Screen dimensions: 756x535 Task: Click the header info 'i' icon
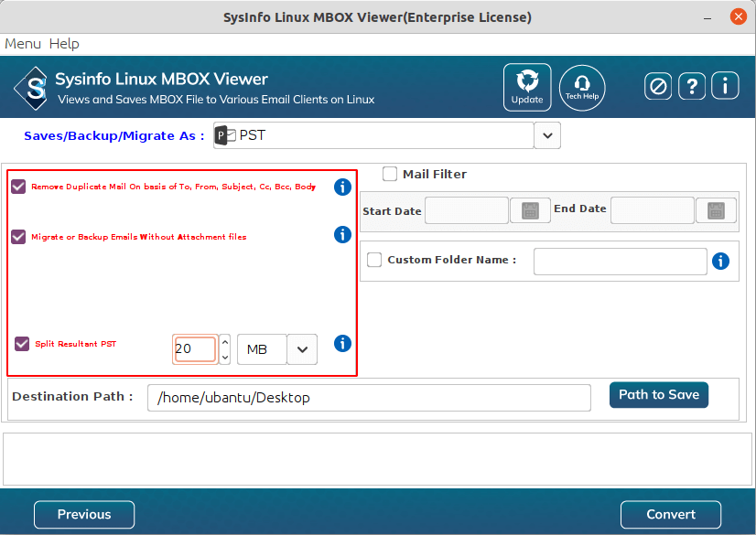tap(725, 86)
